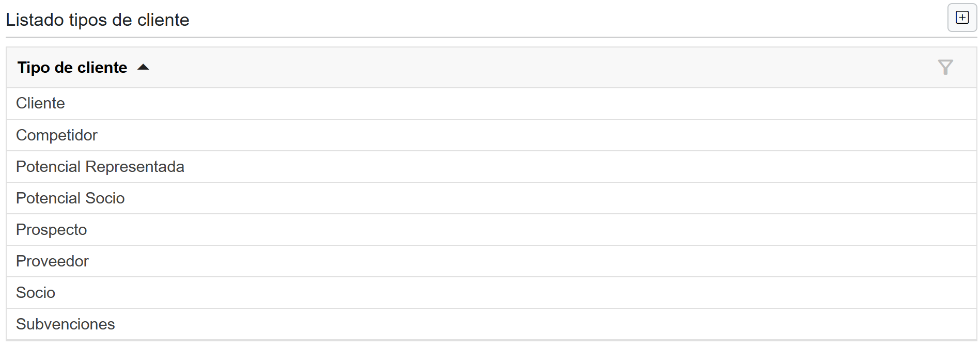The width and height of the screenshot is (980, 347).
Task: Select the Subvenciones row
Action: point(66,324)
